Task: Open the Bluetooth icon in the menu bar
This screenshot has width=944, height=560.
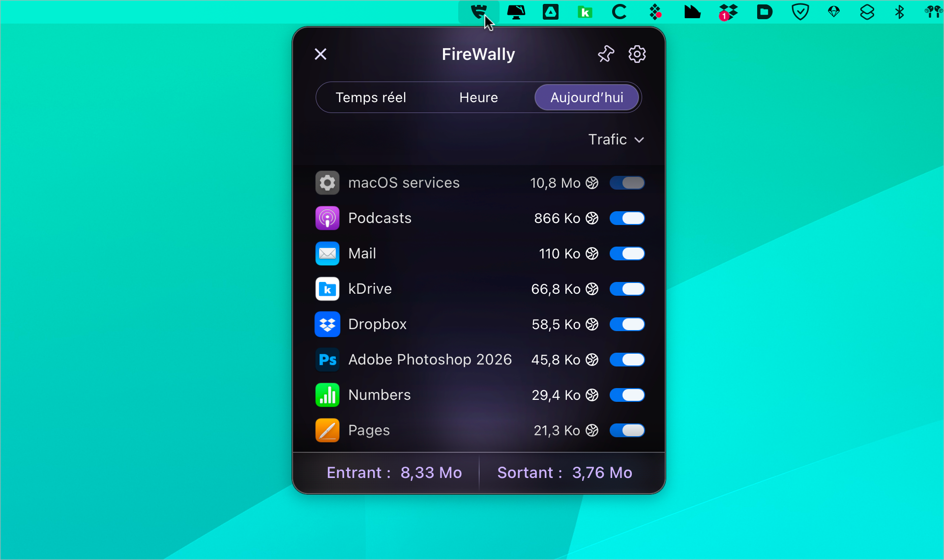Action: pos(900,12)
